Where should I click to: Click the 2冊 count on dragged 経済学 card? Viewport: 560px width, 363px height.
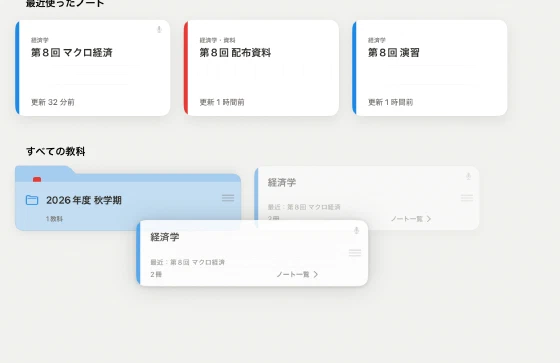[x=156, y=274]
